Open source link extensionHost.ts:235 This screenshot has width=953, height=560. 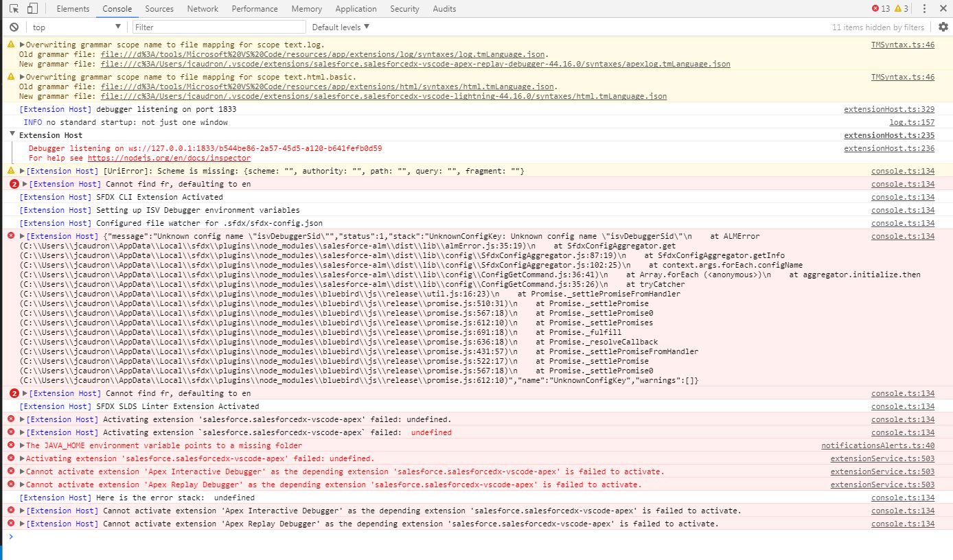(x=889, y=135)
